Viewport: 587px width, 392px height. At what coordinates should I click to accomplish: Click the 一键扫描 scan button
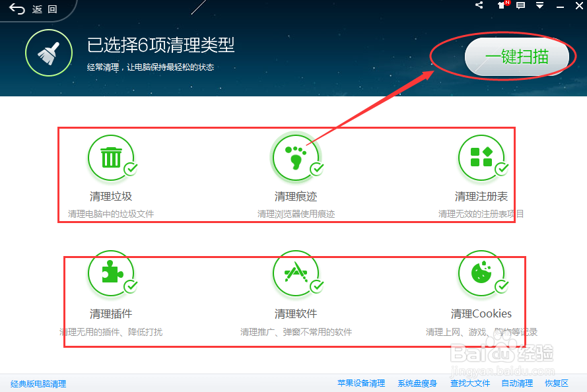click(x=516, y=57)
